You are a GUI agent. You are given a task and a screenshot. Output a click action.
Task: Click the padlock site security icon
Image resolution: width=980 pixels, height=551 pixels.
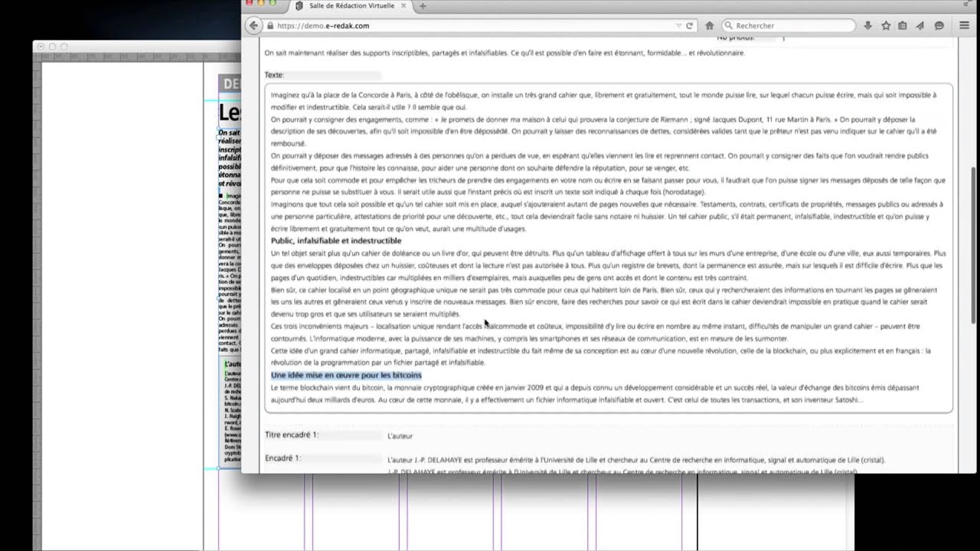[x=269, y=25]
